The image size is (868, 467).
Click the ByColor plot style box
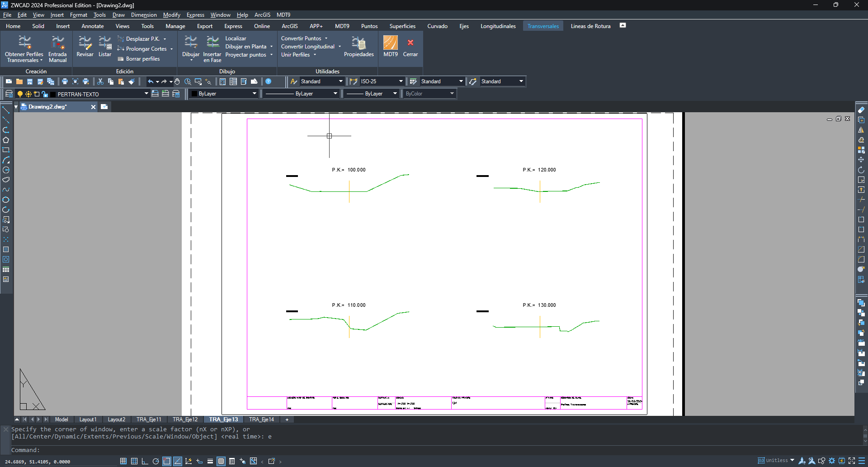pos(429,94)
